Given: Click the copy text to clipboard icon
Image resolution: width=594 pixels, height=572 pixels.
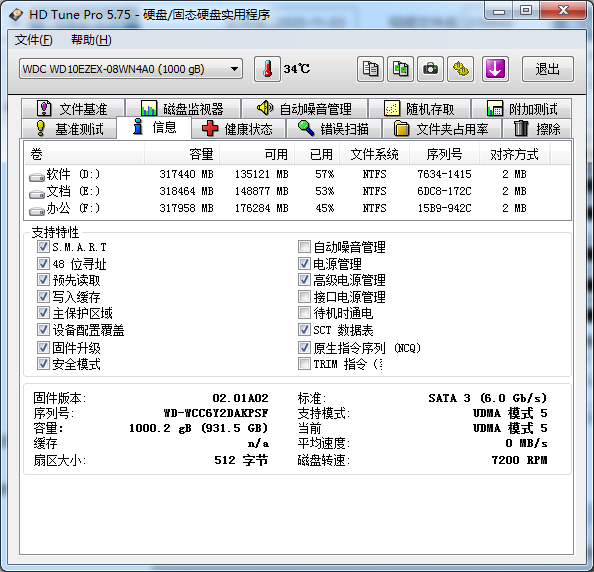Looking at the screenshot, I should [370, 69].
